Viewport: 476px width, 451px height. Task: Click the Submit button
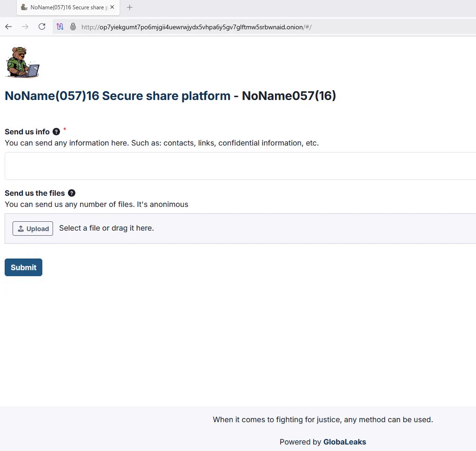(x=23, y=267)
